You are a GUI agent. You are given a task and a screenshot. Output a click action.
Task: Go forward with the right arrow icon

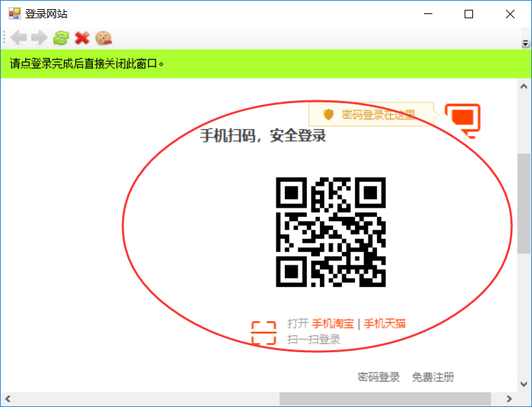coord(39,38)
